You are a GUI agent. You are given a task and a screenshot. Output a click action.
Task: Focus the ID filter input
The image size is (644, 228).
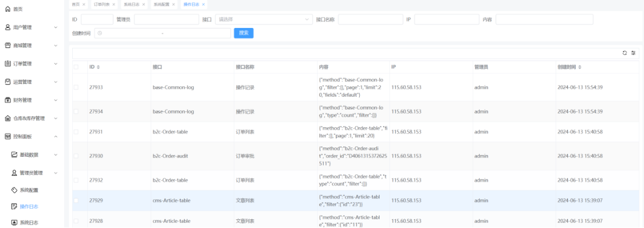(97, 19)
